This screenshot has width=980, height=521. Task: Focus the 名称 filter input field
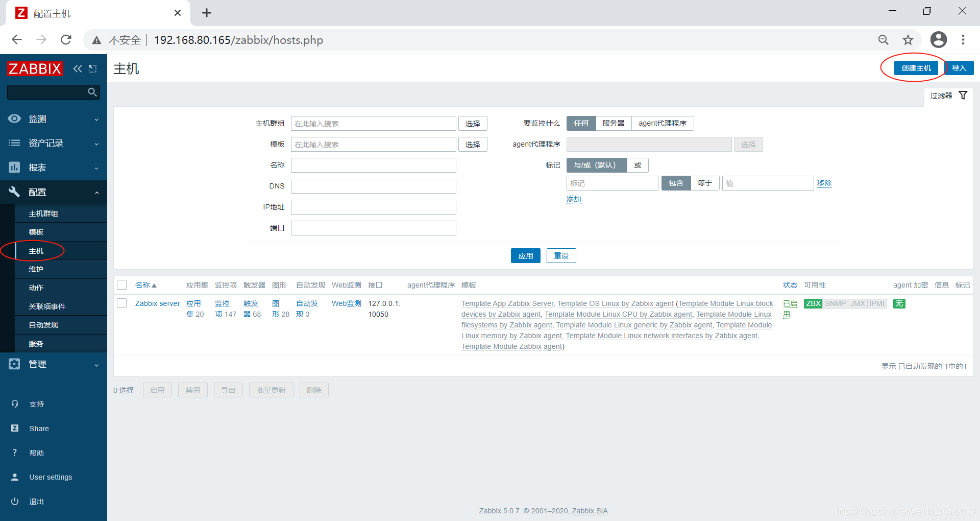[x=374, y=165]
